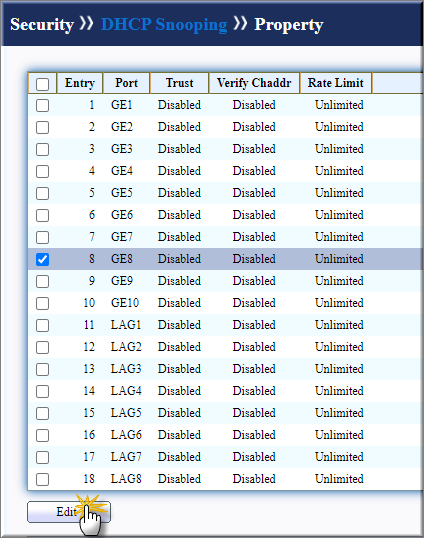Check the box for port GE1

(43, 105)
